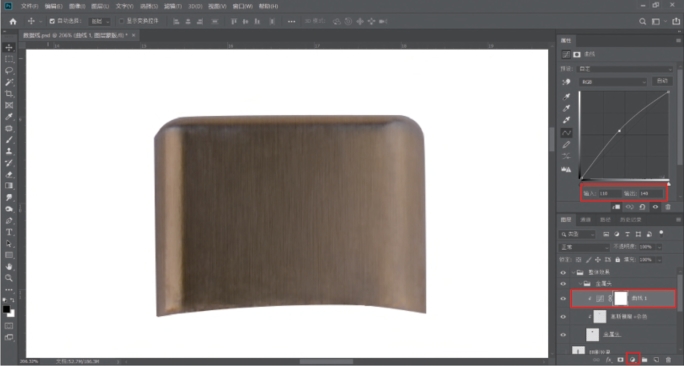Click create new adjustment layer icon
Image resolution: width=684 pixels, height=366 pixels.
click(x=633, y=359)
